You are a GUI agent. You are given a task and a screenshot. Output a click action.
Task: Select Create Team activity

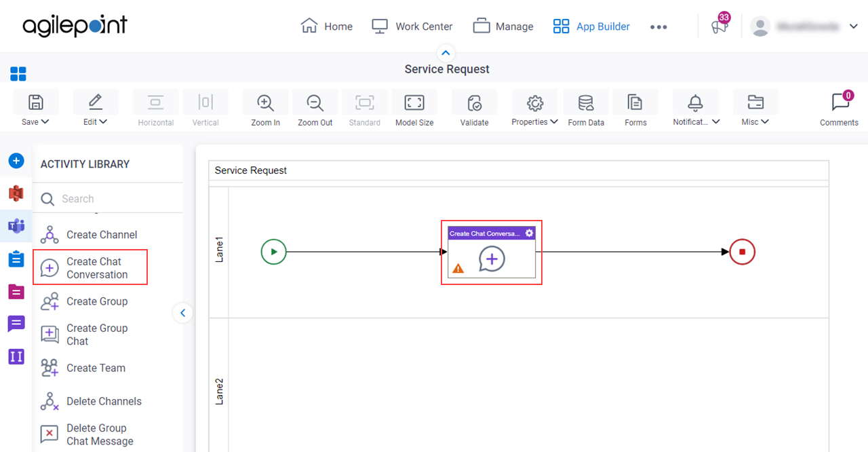point(83,368)
